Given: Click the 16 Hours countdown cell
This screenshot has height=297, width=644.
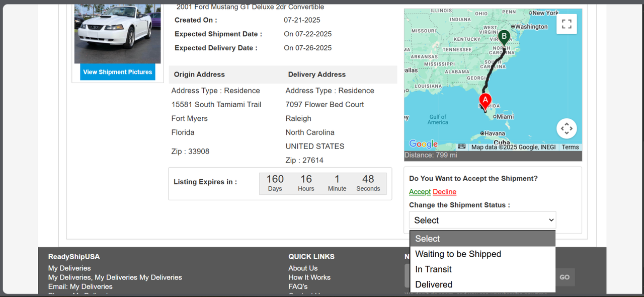Looking at the screenshot, I should pyautogui.click(x=306, y=183).
